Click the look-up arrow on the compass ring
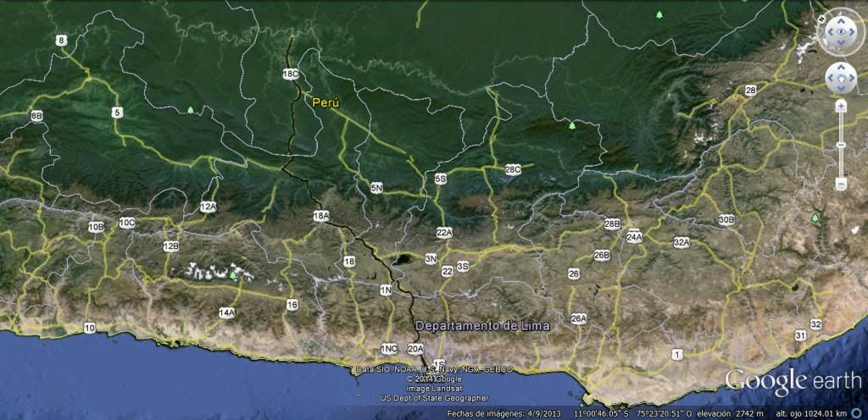 point(841,21)
